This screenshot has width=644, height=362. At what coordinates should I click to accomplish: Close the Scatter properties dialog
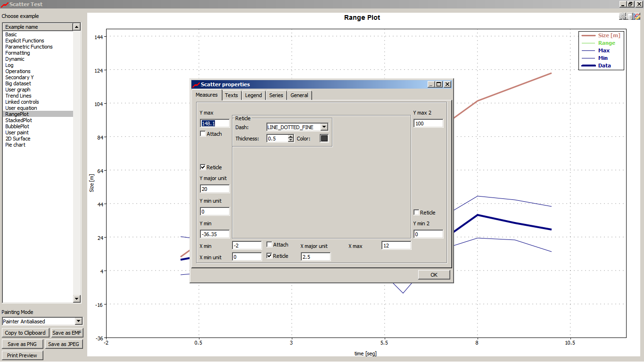pos(447,84)
